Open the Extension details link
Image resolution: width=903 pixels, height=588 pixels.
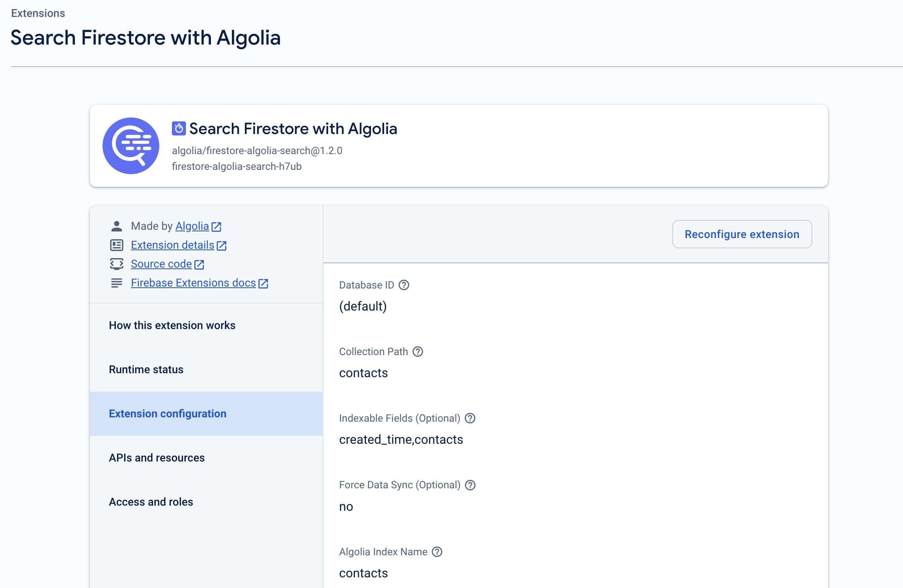click(172, 245)
